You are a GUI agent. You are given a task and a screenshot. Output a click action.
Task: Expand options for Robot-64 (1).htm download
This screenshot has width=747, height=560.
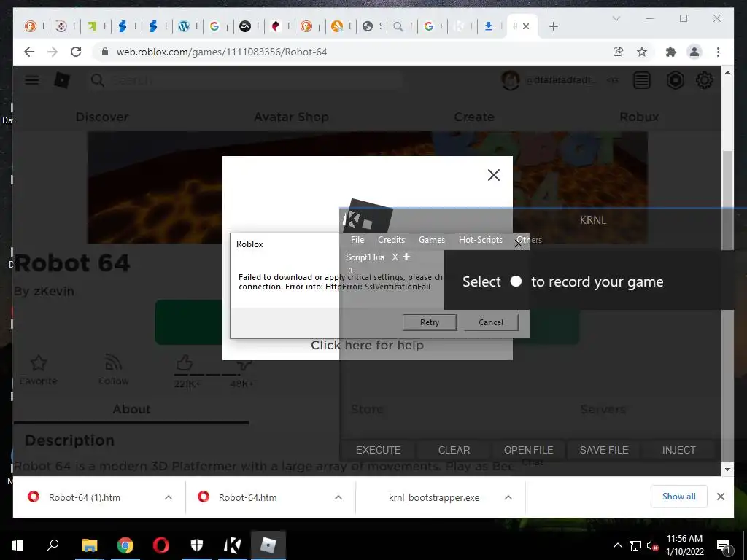(x=169, y=497)
